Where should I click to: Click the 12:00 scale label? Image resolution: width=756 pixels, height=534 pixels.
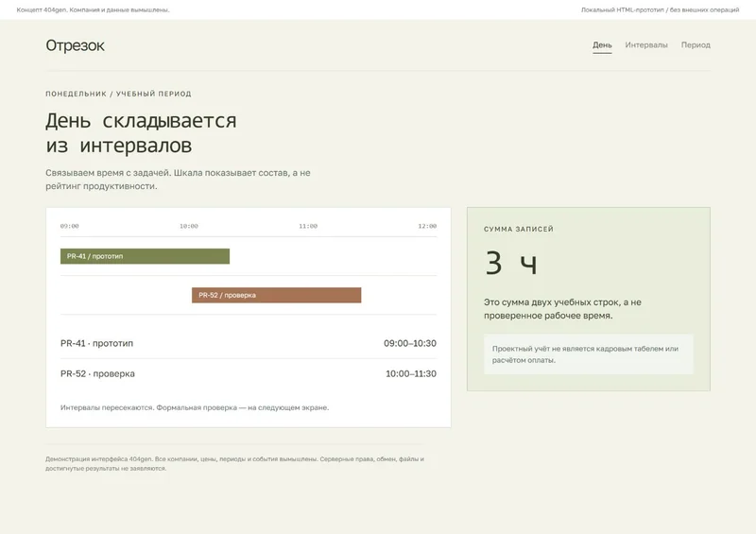(427, 226)
